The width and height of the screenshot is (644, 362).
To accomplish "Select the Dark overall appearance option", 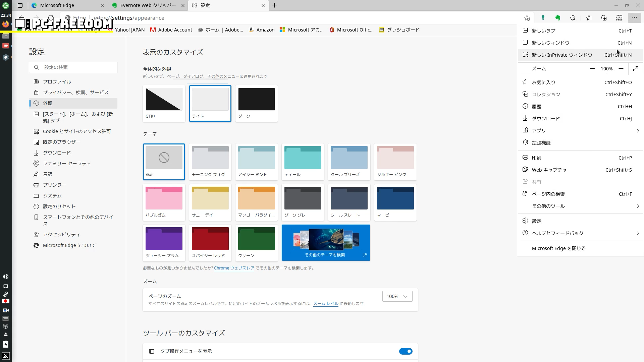I will pyautogui.click(x=257, y=103).
